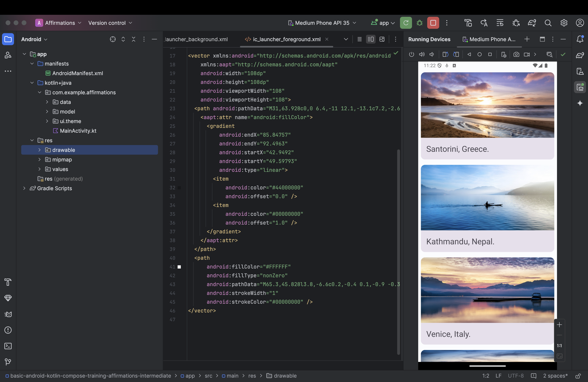Open Gemini sparkle icon on right bar
This screenshot has width=588, height=382.
click(x=580, y=103)
